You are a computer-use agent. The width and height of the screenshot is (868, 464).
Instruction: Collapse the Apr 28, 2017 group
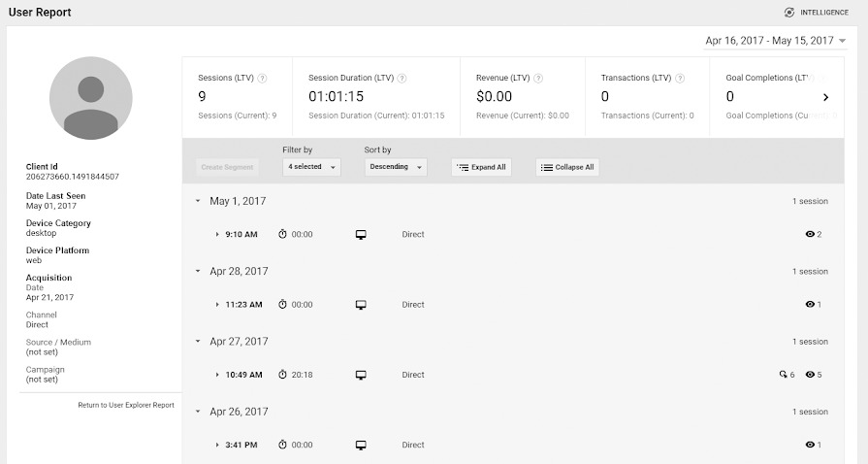(x=198, y=271)
